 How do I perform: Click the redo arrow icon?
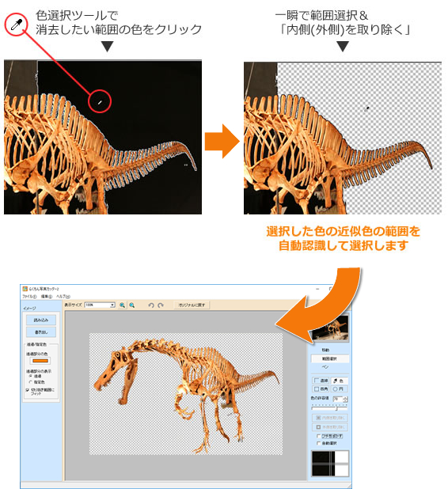coord(161,305)
